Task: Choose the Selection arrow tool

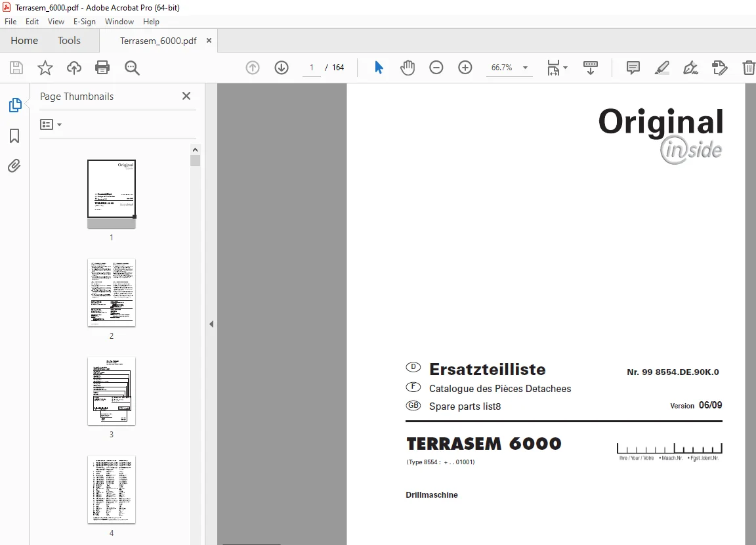Action: click(379, 68)
